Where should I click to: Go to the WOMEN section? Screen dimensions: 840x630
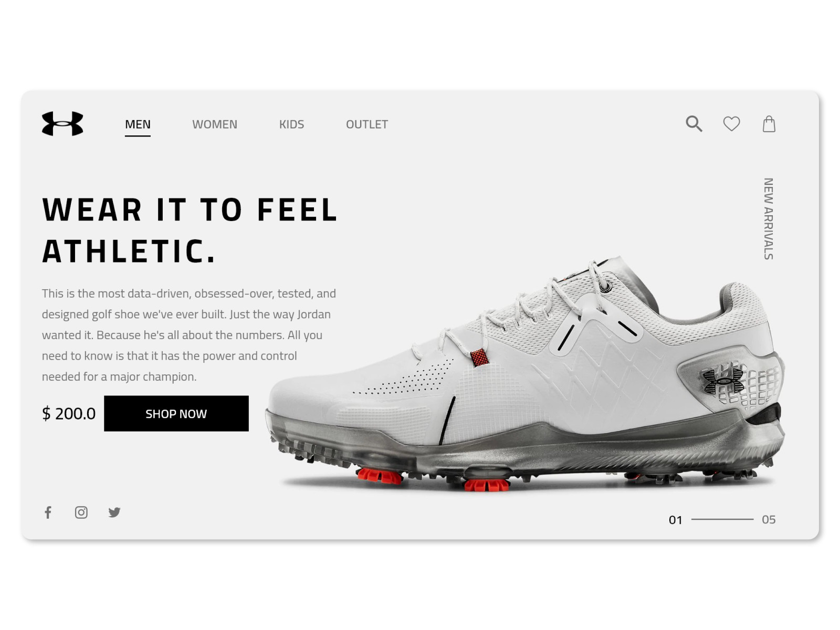tap(215, 124)
